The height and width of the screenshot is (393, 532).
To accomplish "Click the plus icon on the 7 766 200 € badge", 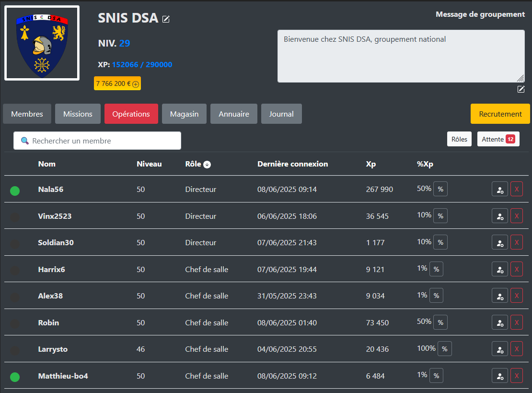I will pos(136,84).
